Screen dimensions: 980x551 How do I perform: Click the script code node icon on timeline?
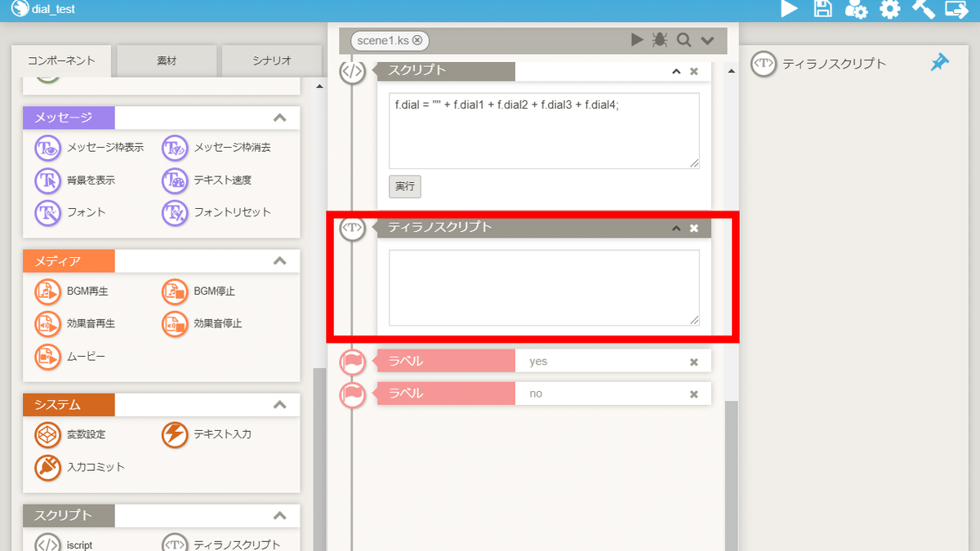click(352, 71)
